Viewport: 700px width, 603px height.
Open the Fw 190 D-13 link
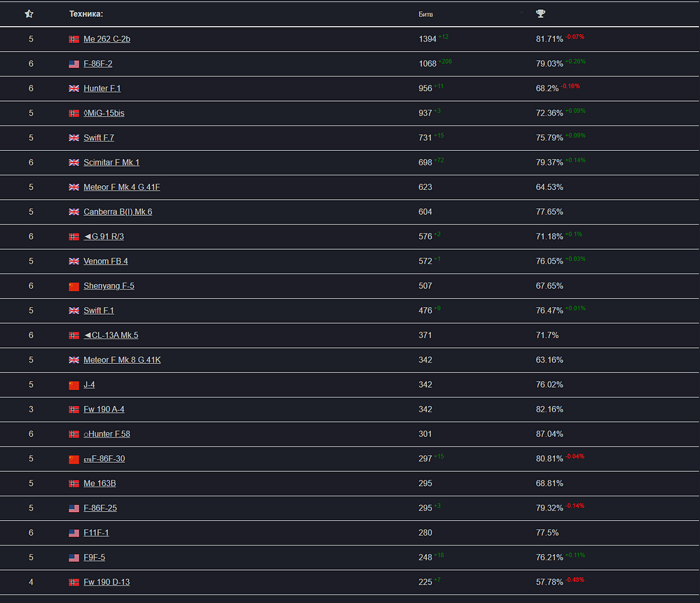pos(107,582)
